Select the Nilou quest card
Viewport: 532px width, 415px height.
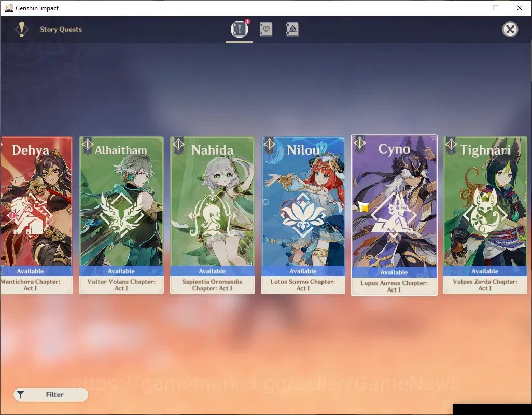click(303, 215)
